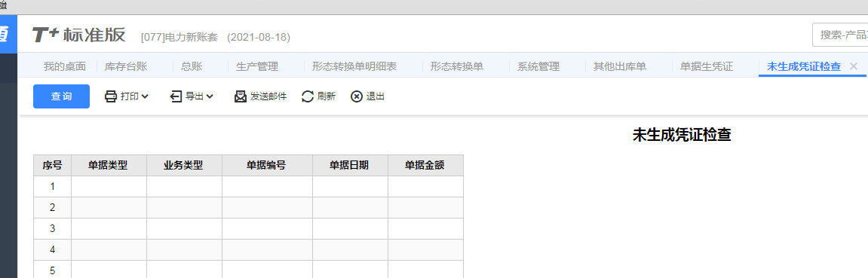This screenshot has height=278, width=868.
Task: Switch to the 单据生凭证 tab
Action: [707, 67]
